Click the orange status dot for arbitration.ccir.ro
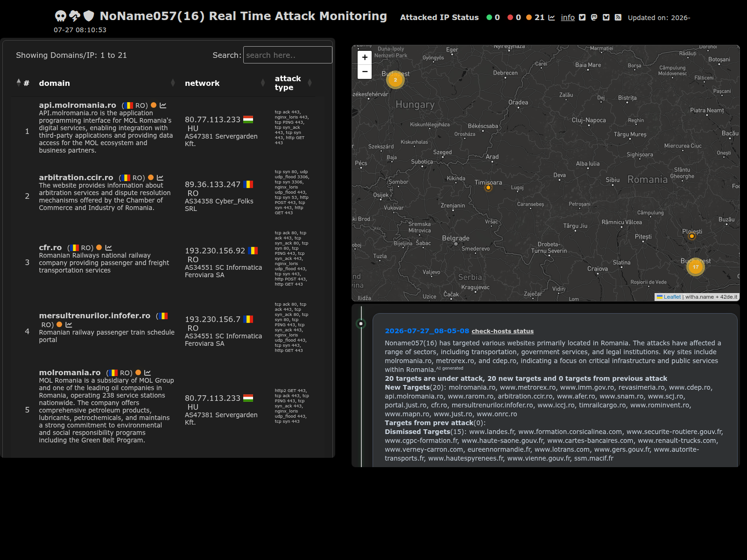 (151, 177)
